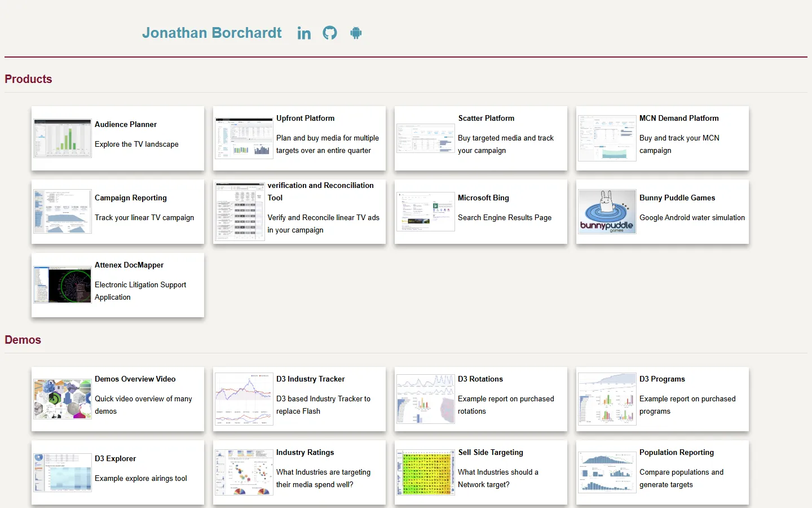812x508 pixels.
Task: Open the D3 Programs thumbnail
Action: 607,399
